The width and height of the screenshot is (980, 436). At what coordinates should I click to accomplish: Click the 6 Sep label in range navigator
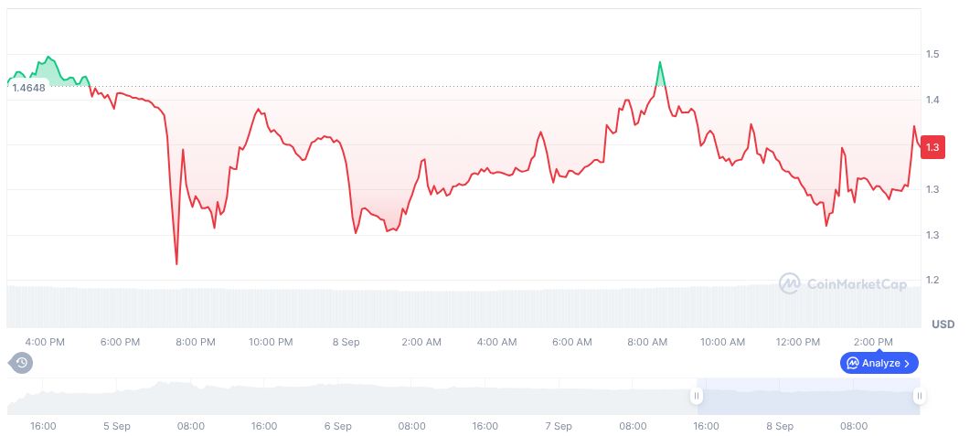(x=337, y=426)
